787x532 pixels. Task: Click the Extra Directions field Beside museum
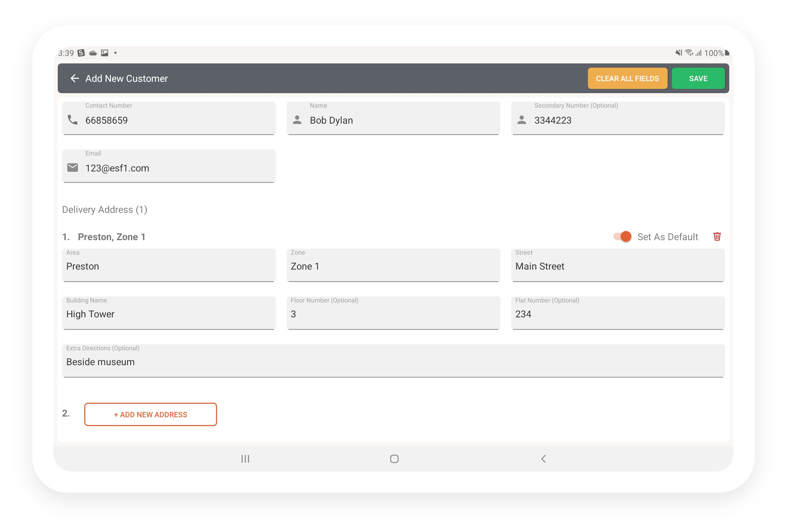pyautogui.click(x=393, y=362)
